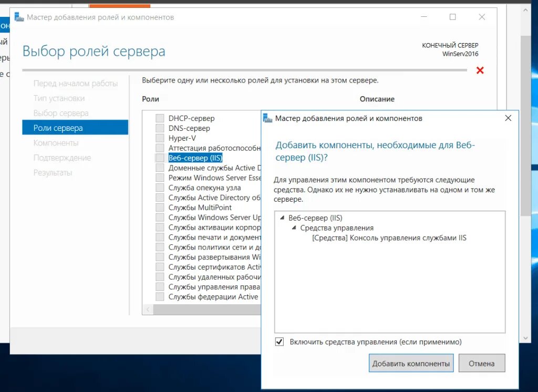
Task: Enable the Hyper-V role
Action: [x=159, y=138]
